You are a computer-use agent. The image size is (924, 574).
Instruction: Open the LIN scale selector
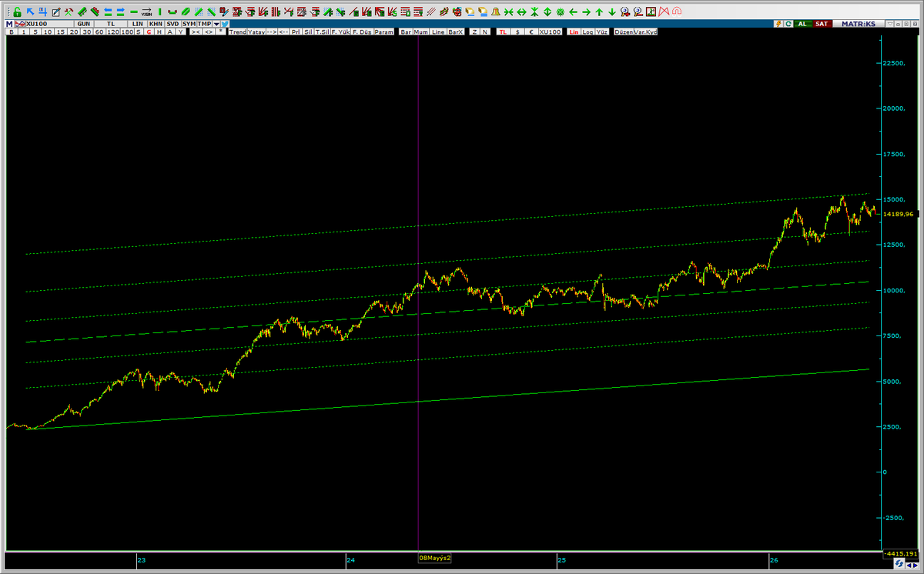coord(137,24)
